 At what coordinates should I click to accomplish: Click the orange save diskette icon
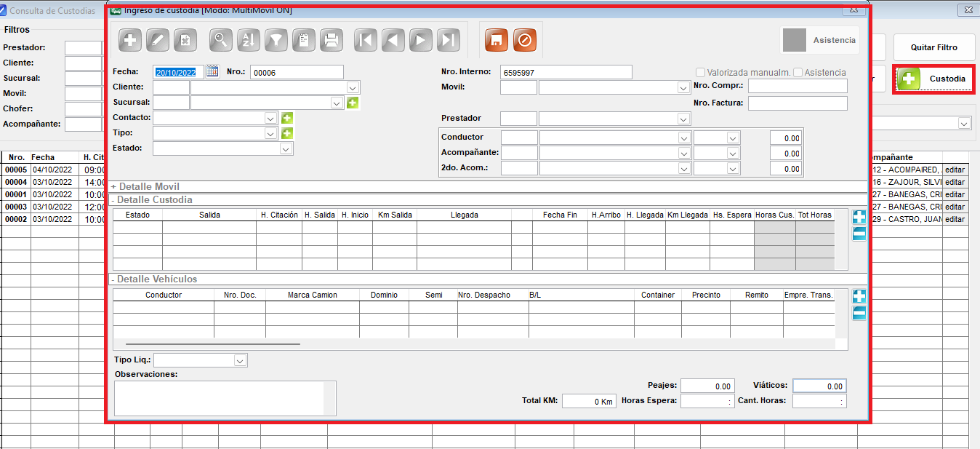click(x=497, y=41)
